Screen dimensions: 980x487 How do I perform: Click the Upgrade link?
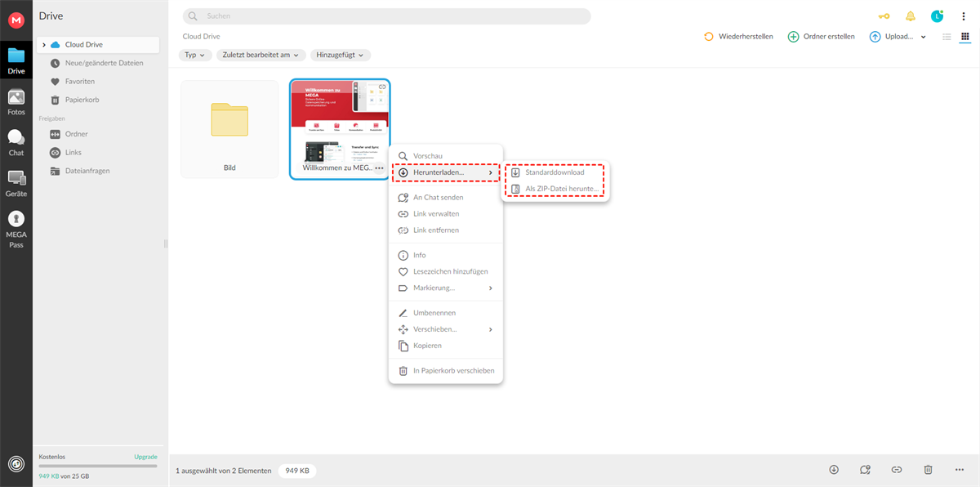(x=145, y=457)
